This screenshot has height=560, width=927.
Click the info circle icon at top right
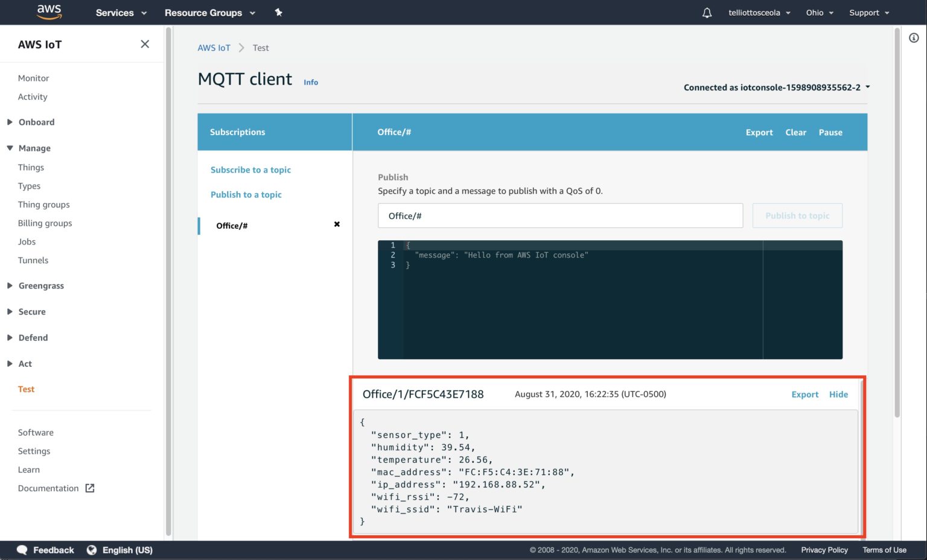[914, 38]
